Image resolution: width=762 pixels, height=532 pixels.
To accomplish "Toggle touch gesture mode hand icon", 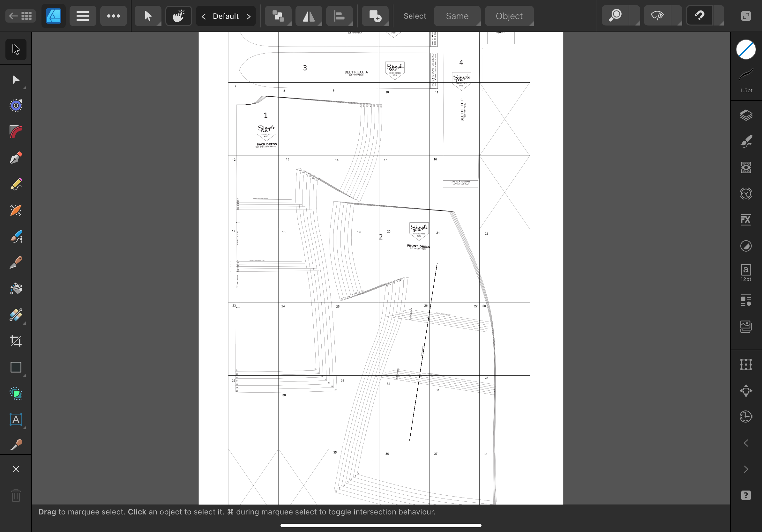I will pos(179,16).
